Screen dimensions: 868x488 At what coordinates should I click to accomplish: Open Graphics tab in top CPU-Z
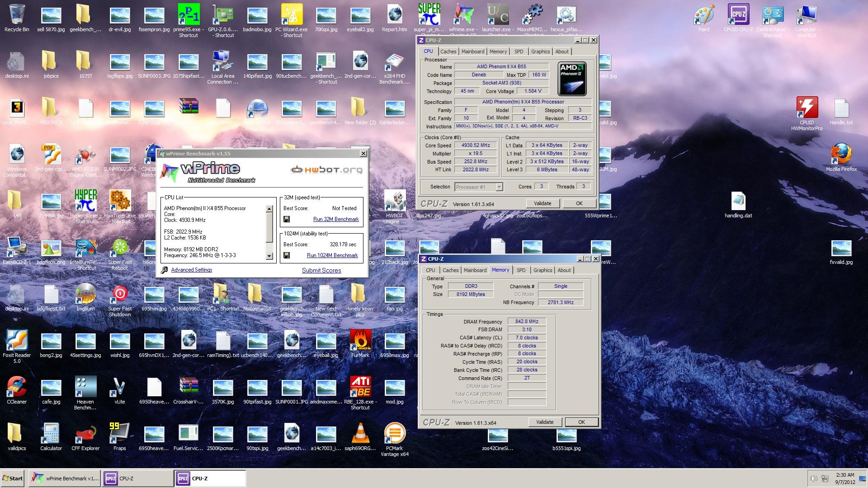541,52
